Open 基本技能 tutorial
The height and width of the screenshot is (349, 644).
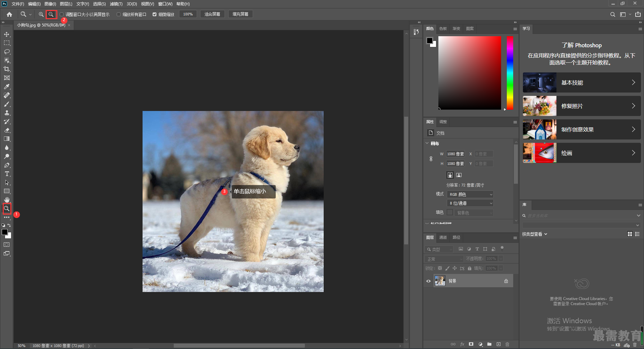click(x=582, y=82)
